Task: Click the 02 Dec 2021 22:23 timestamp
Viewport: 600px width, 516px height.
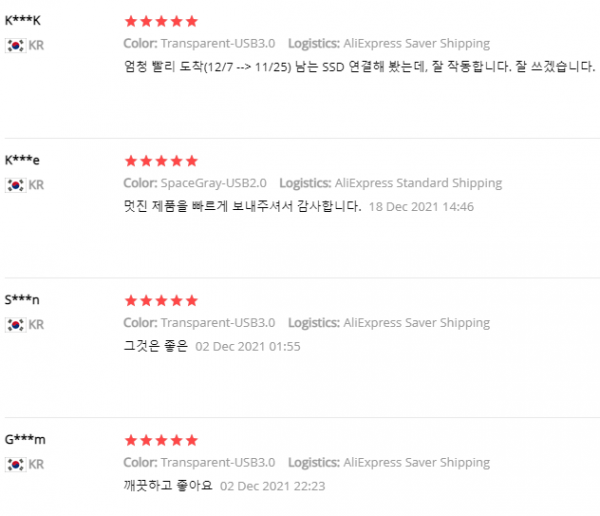Action: pos(272,486)
